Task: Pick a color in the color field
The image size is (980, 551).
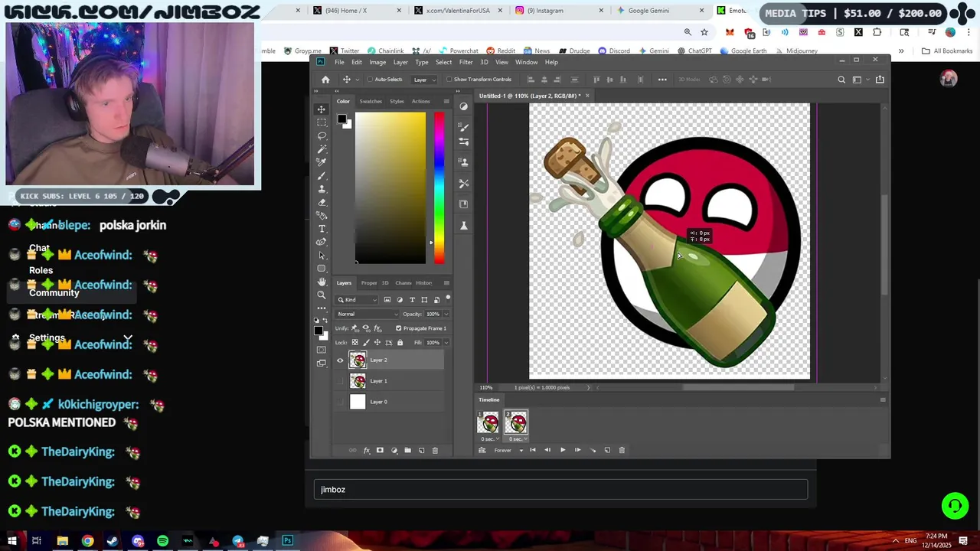Action: pos(390,187)
